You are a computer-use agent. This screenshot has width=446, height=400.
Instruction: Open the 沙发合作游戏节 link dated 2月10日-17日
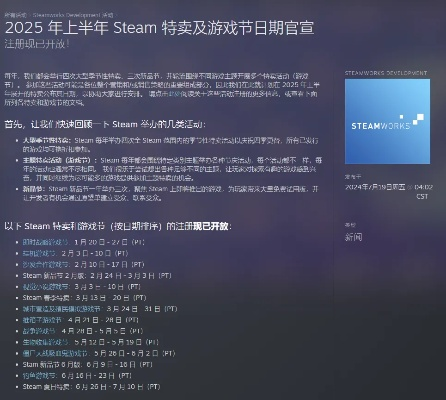coord(46,264)
